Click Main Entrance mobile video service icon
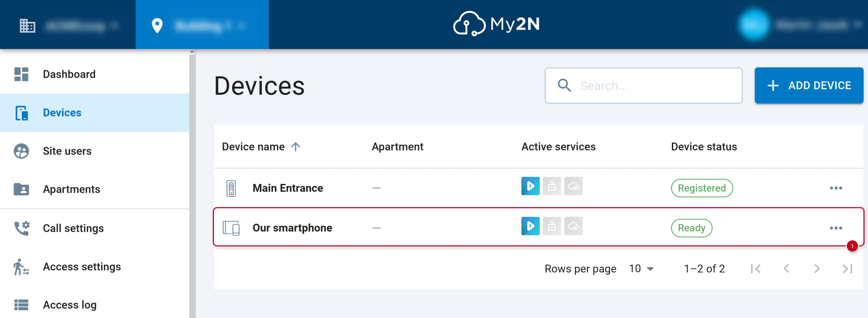 point(530,186)
